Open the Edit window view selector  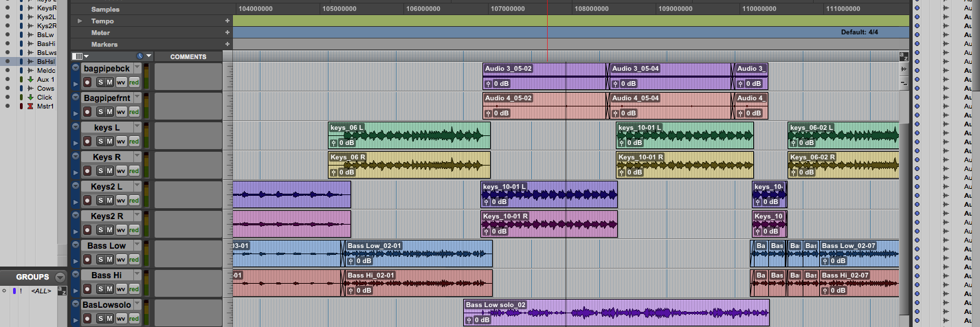coord(80,56)
